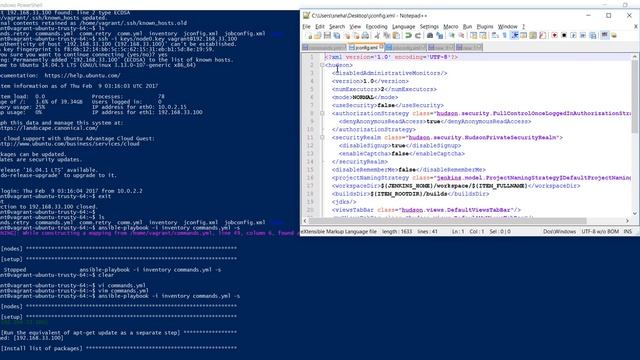Open the Search menu
The width and height of the screenshot is (640, 360).
(x=337, y=27)
